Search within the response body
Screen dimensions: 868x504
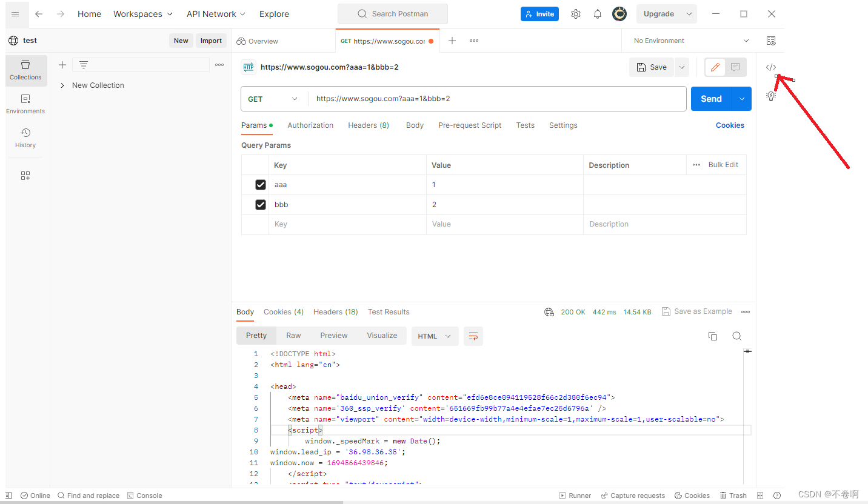[x=737, y=336]
